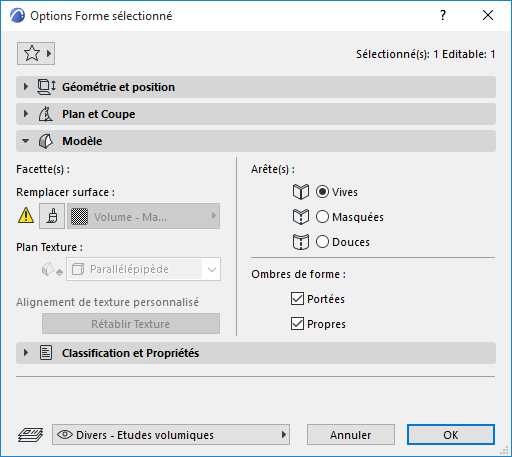Image resolution: width=512 pixels, height=457 pixels.
Task: Click Alignement de texture personnalisé text
Action: [x=107, y=302]
